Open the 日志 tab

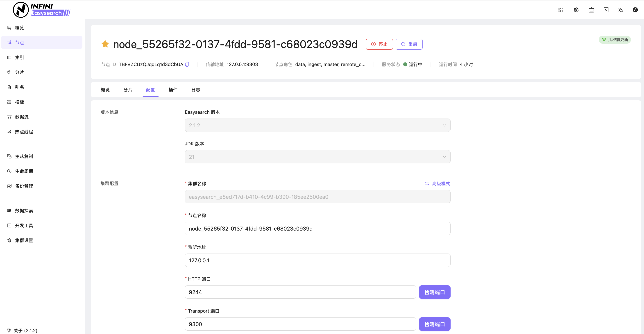(195, 89)
